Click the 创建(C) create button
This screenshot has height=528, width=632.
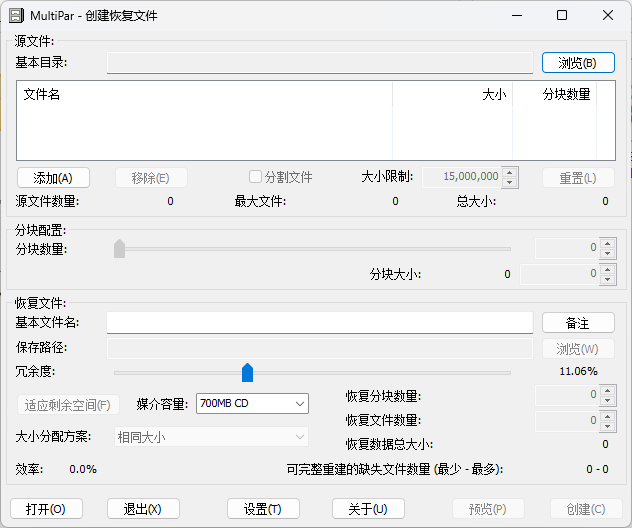[x=586, y=509]
